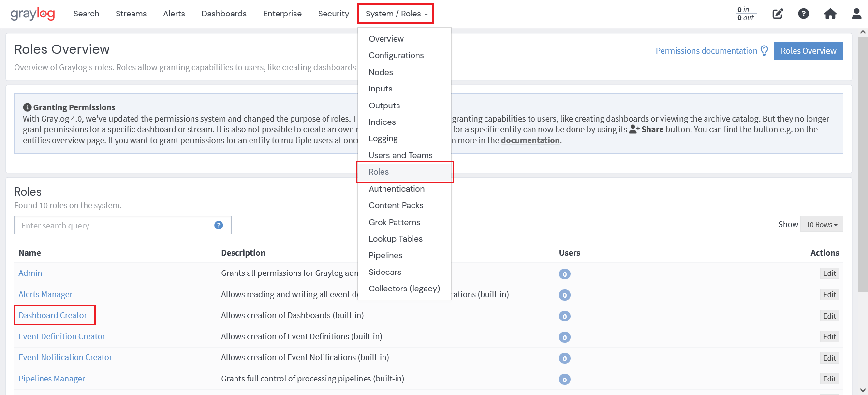Open the user profile icon
This screenshot has width=868, height=395.
[857, 14]
